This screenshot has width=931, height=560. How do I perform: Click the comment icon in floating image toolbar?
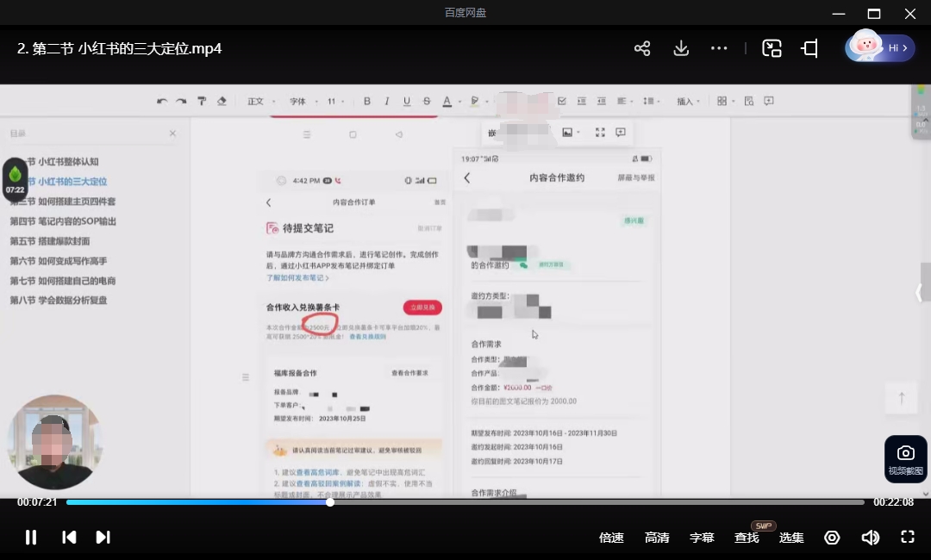pos(621,133)
